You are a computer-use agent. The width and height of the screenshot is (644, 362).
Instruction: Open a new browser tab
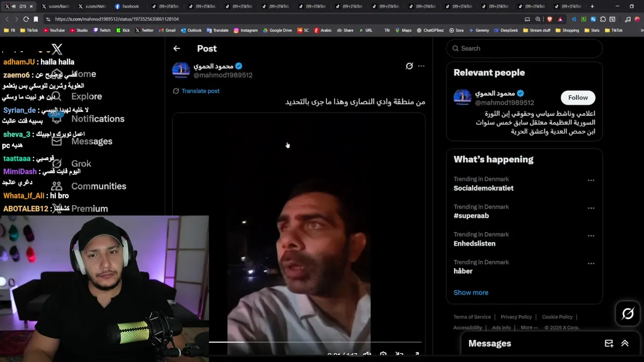tap(592, 7)
